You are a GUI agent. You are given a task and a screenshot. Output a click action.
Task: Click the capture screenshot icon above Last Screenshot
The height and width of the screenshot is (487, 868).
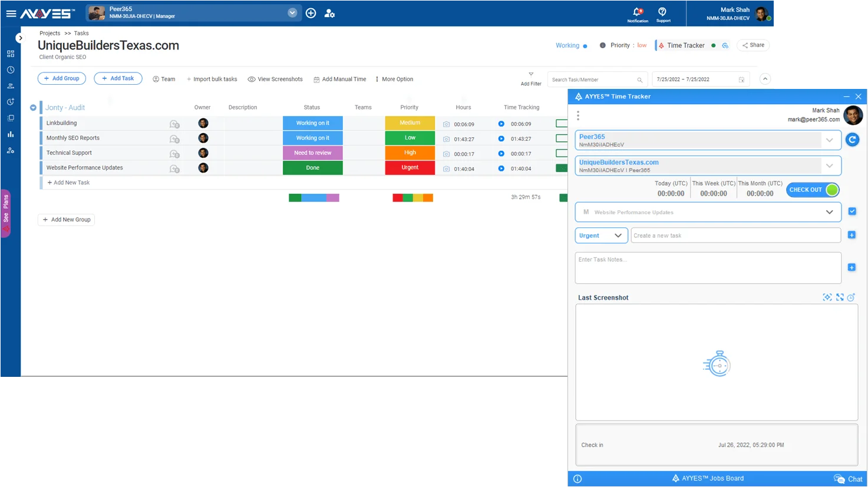tap(827, 297)
